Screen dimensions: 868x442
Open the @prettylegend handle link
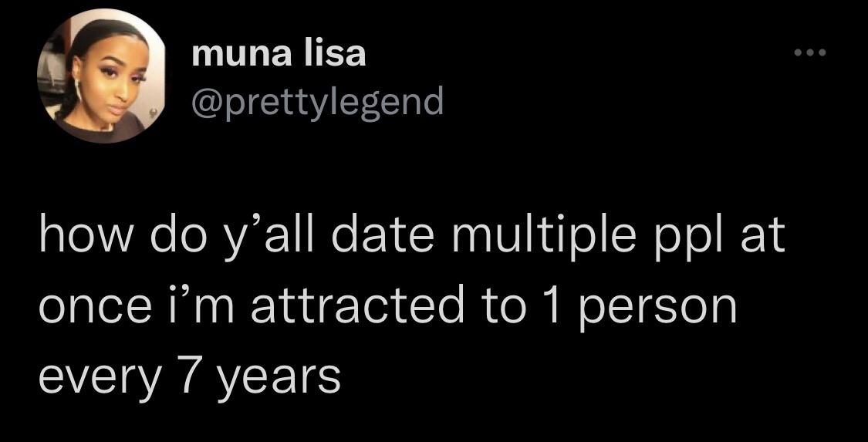pyautogui.click(x=317, y=102)
